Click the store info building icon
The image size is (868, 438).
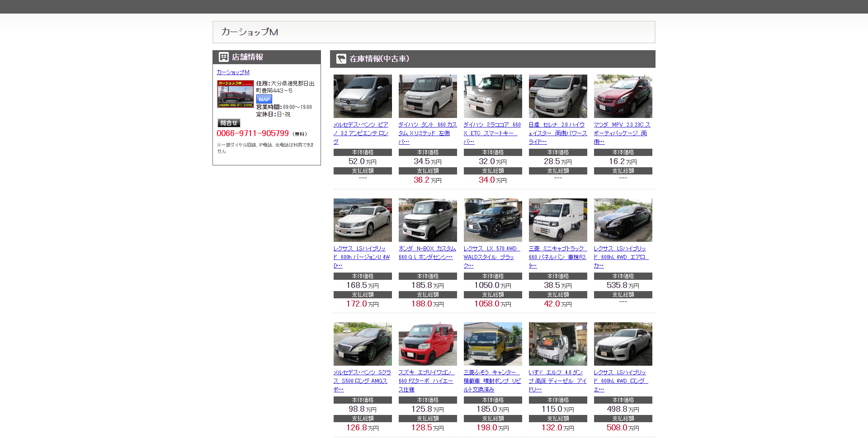coord(223,57)
